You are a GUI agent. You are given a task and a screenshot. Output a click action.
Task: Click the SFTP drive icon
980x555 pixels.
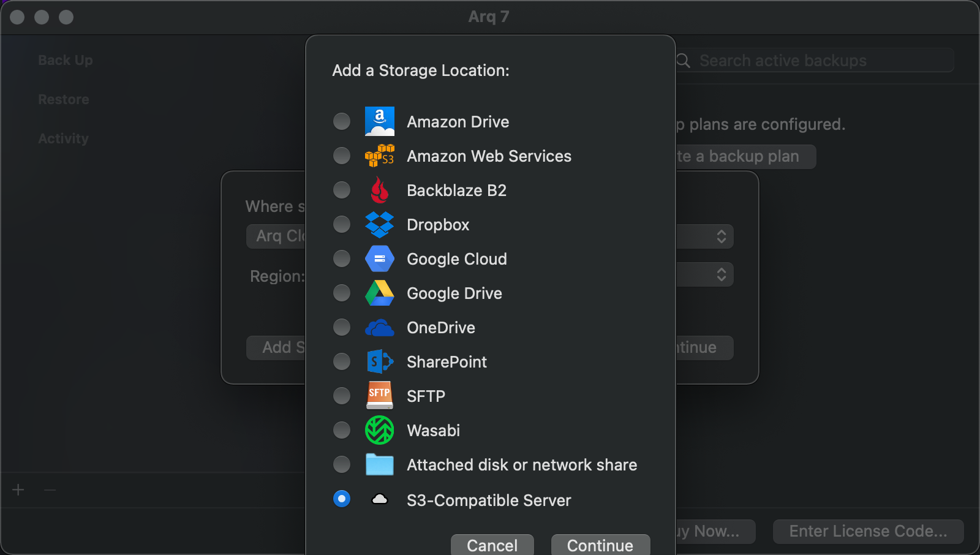[x=379, y=396]
